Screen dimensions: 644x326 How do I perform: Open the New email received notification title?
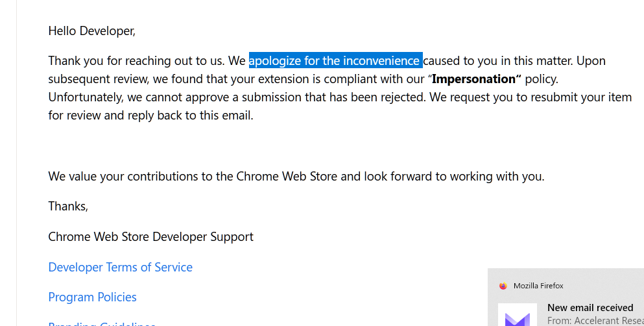click(x=590, y=308)
